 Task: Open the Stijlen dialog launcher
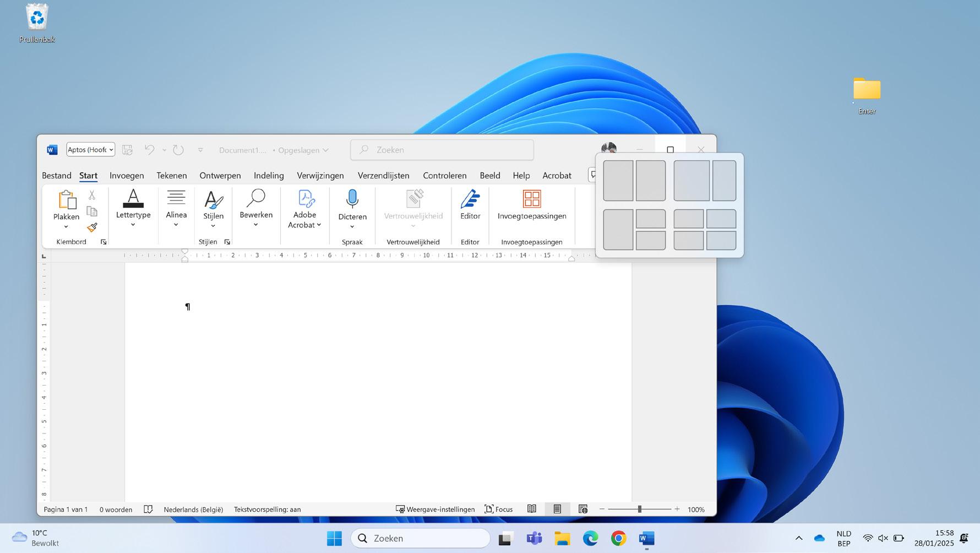227,242
